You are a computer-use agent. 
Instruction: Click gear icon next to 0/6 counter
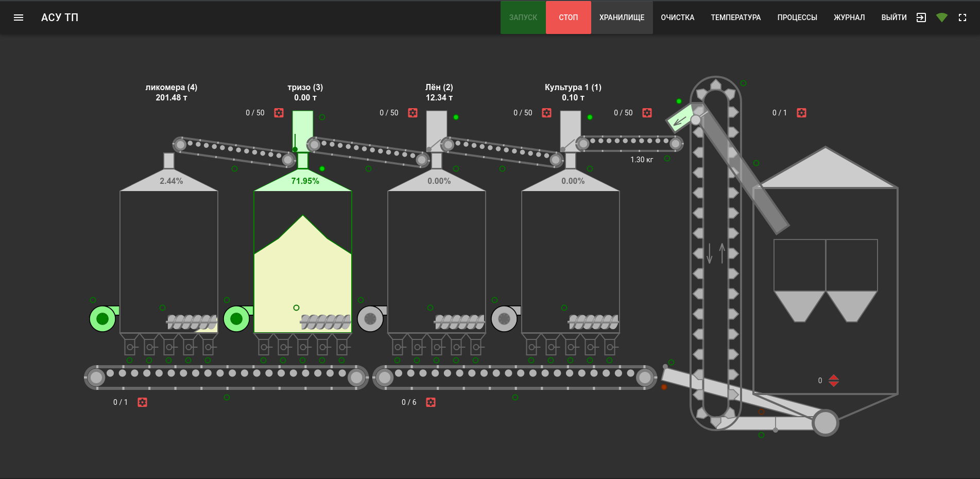pyautogui.click(x=431, y=402)
